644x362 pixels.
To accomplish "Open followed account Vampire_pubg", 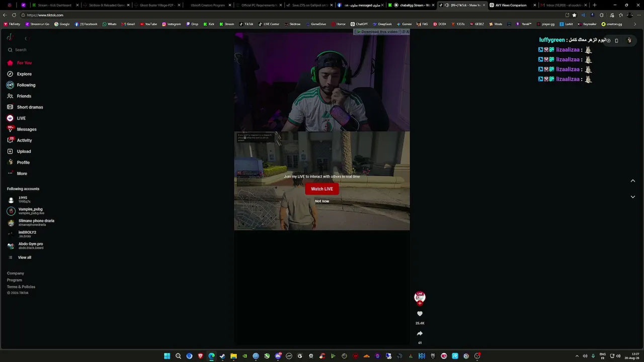I will [25, 211].
